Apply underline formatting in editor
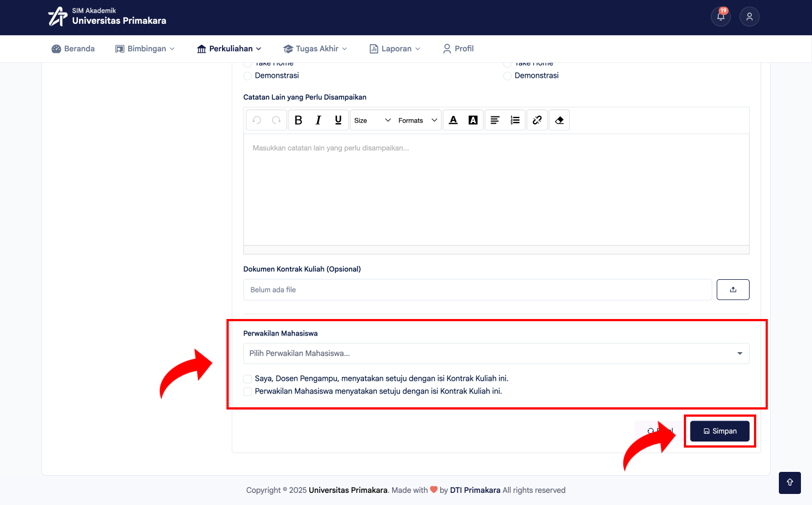Viewport: 812px width, 505px height. pyautogui.click(x=338, y=120)
